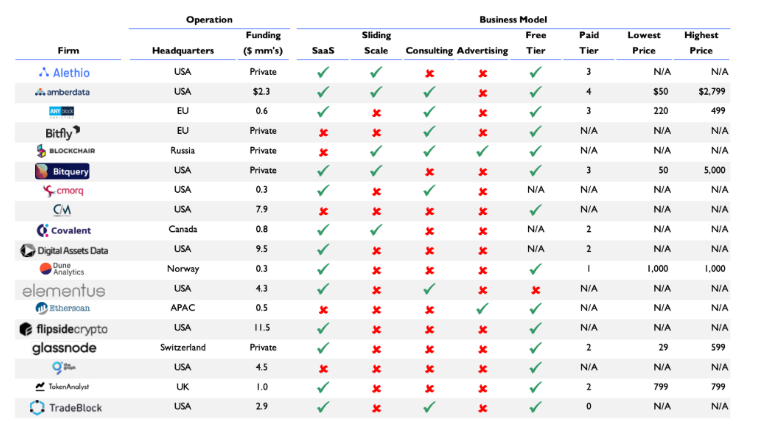Select the Consulting column header
The image size is (762, 435).
428,51
